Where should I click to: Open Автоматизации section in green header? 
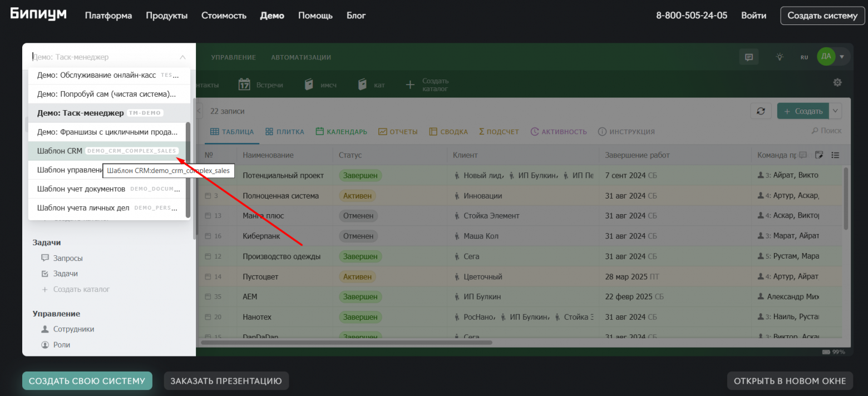pos(301,57)
